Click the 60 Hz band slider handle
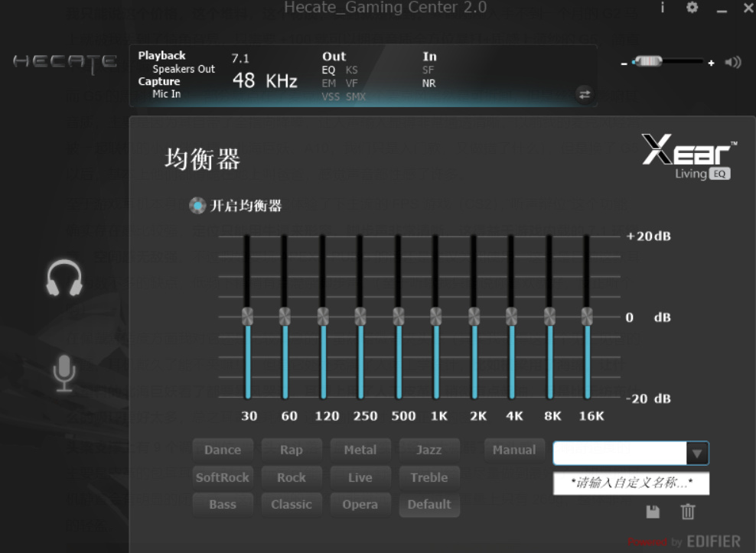 click(285, 317)
